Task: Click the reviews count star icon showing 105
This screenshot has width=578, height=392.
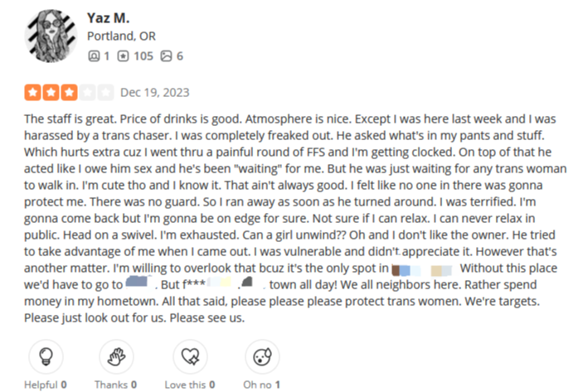Action: tap(123, 56)
